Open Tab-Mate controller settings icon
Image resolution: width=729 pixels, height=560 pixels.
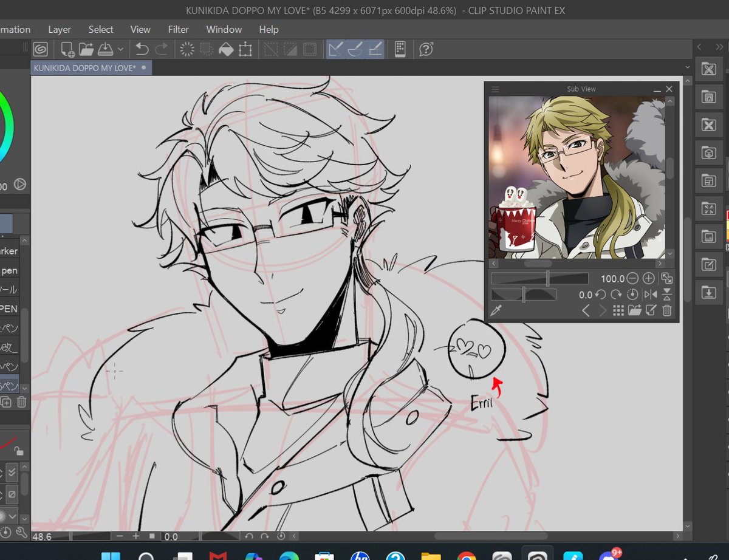click(x=400, y=49)
